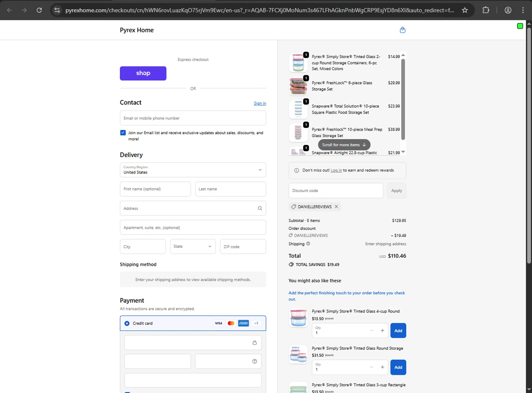
Task: Click the total amount $110.46
Action: (397, 256)
